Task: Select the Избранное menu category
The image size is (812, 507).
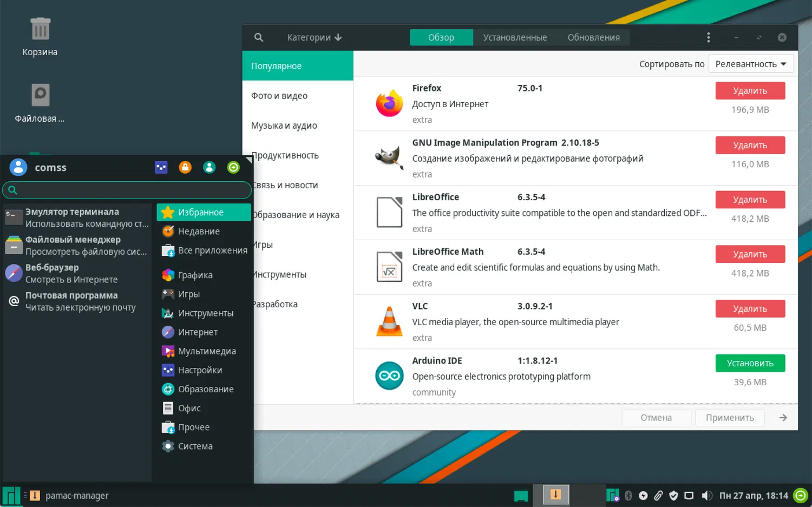Action: (x=204, y=212)
